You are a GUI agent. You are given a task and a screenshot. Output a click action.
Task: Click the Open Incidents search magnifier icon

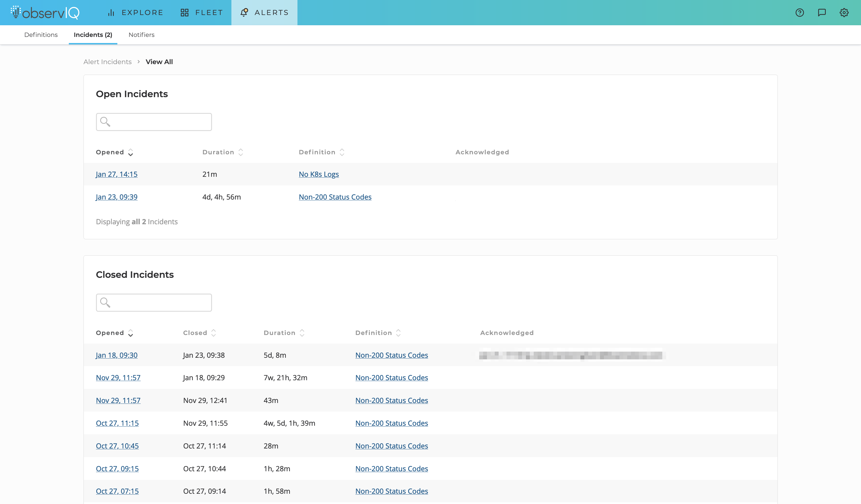(x=105, y=122)
